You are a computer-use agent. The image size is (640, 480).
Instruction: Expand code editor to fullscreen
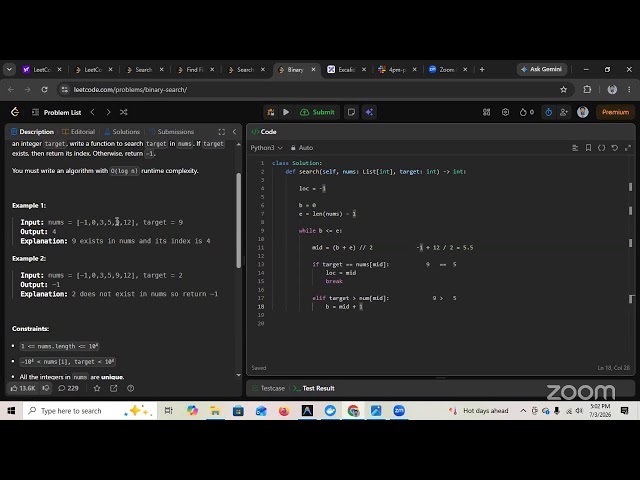point(628,148)
